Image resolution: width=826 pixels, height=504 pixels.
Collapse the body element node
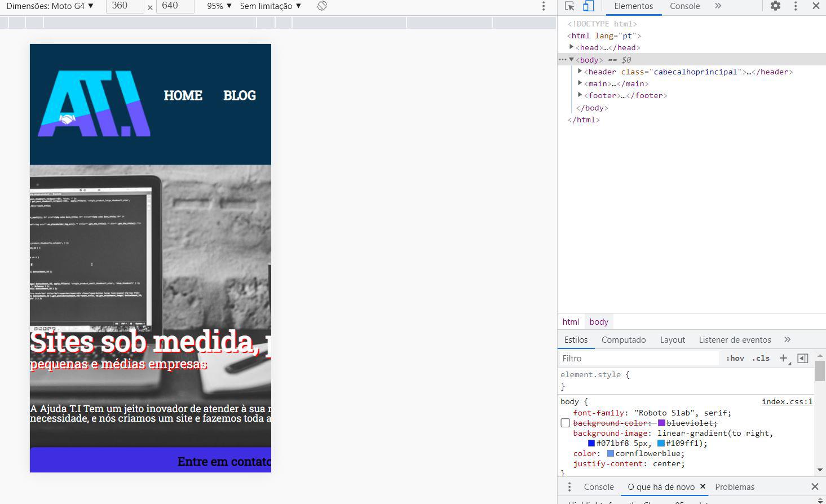coord(572,59)
